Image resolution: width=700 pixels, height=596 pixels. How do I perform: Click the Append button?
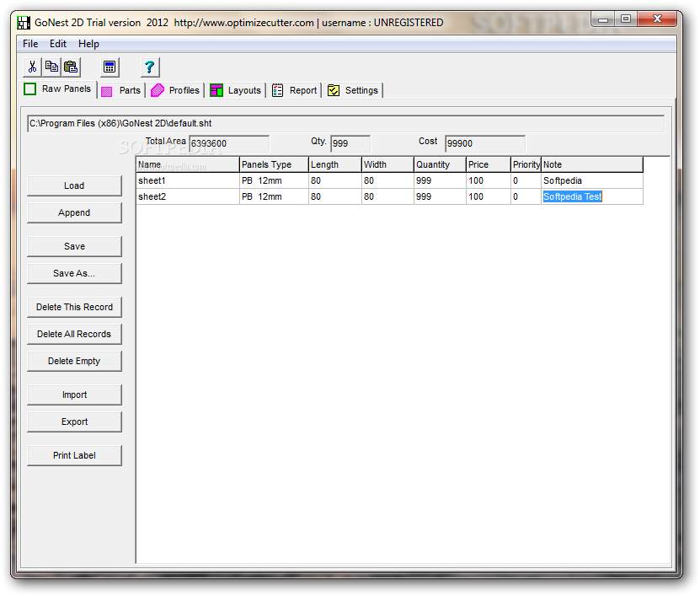(74, 212)
